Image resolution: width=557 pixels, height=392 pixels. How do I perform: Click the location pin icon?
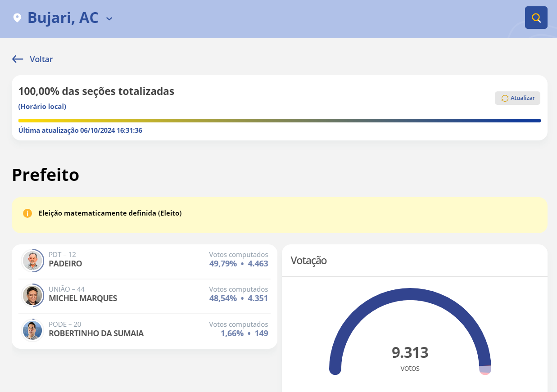(x=17, y=18)
